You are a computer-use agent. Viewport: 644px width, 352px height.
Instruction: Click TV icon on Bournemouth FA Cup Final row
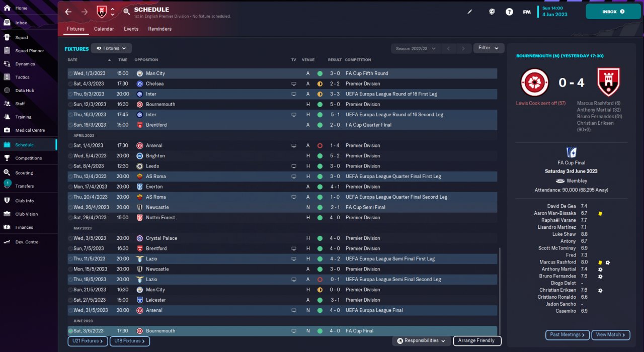click(294, 331)
